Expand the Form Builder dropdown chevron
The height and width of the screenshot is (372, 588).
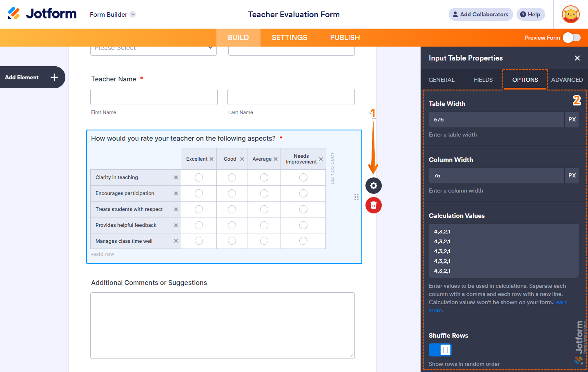(x=133, y=14)
